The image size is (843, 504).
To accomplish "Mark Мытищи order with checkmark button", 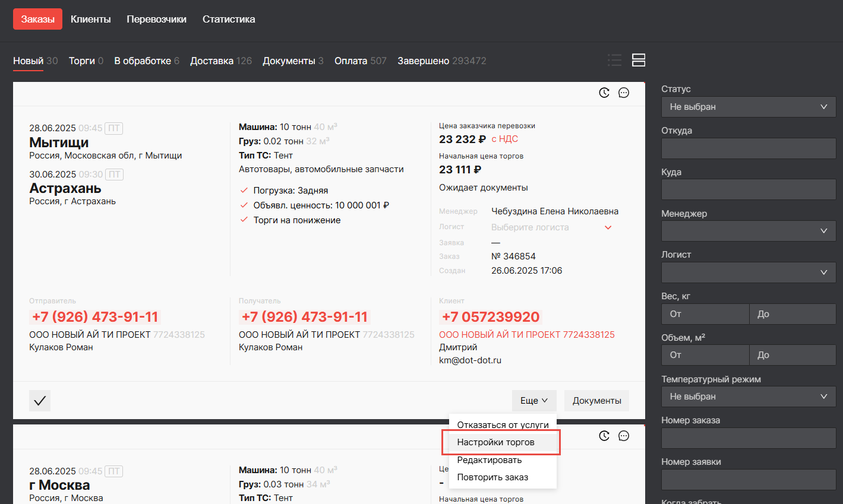I will 40,401.
